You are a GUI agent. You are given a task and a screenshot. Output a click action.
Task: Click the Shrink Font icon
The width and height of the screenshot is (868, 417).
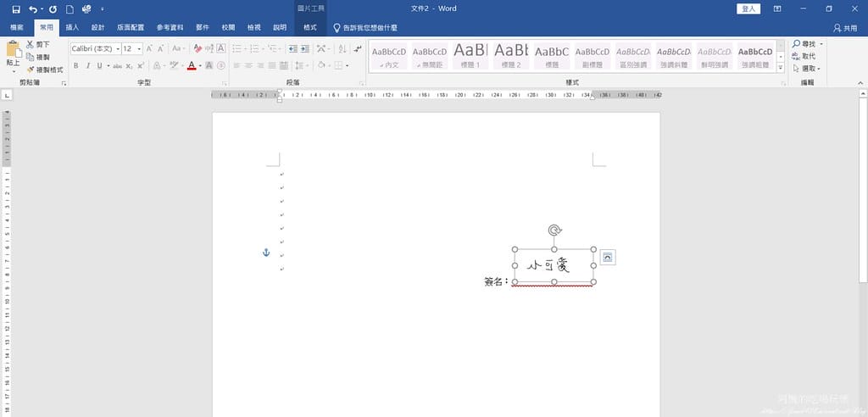pos(160,48)
